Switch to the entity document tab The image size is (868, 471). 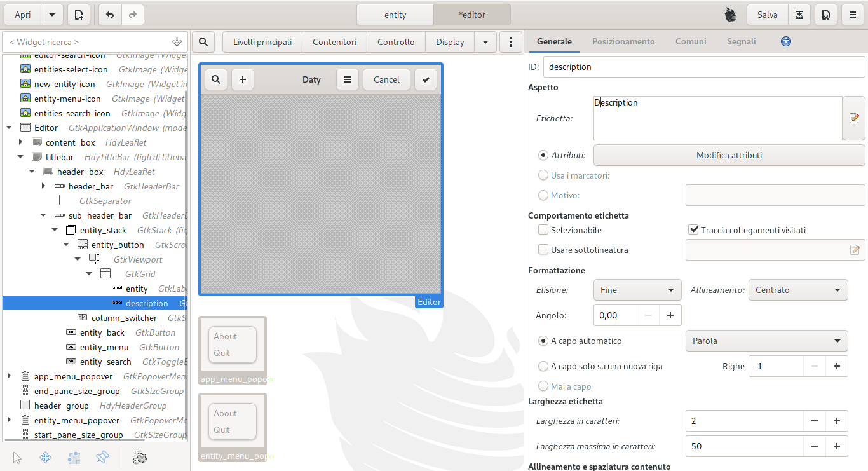click(395, 15)
